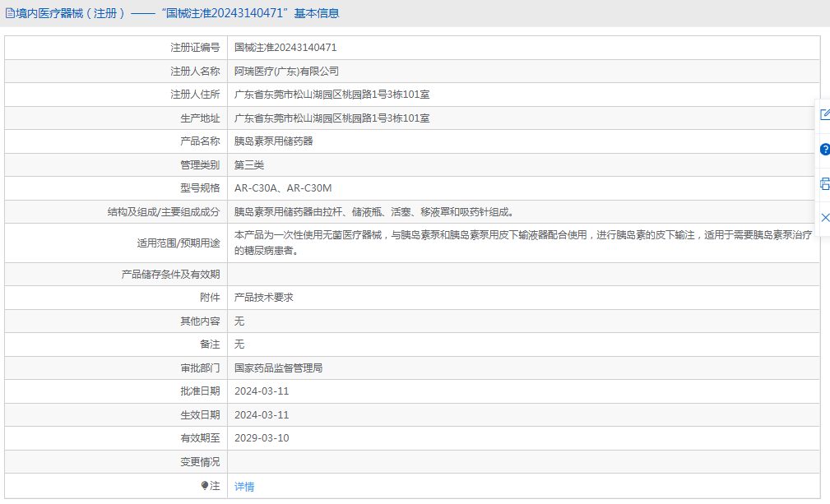Select registration number 国械注准20243140471 value

[285, 48]
